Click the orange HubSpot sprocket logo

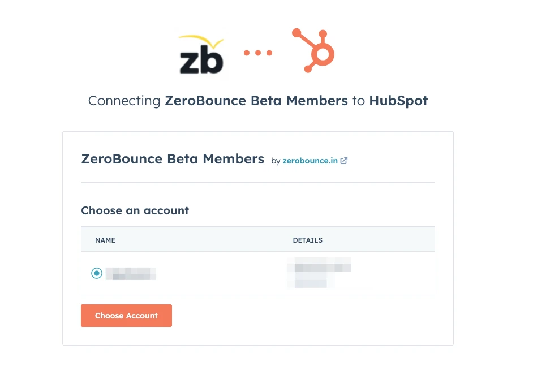[312, 52]
